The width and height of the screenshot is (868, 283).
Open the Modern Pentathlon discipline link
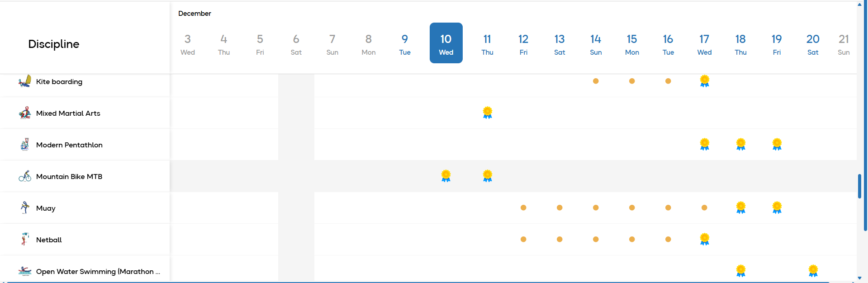pyautogui.click(x=69, y=145)
